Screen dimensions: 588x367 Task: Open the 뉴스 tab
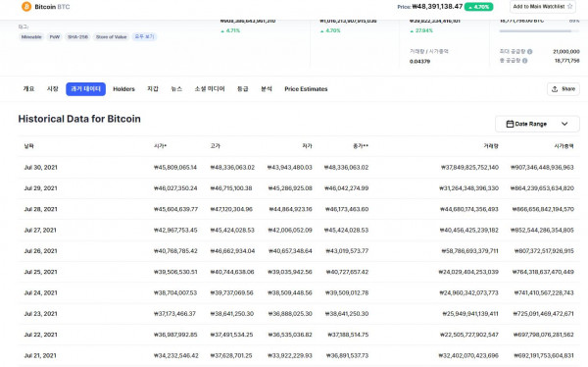click(176, 89)
